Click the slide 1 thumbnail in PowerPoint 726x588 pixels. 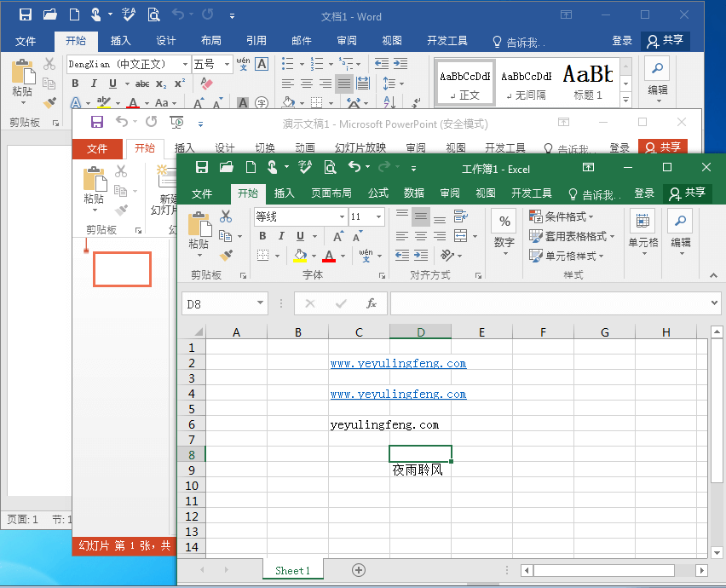coord(122,269)
